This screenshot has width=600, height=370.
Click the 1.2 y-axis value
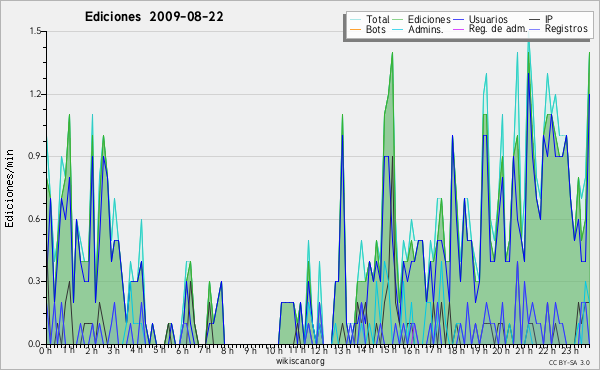(35, 94)
